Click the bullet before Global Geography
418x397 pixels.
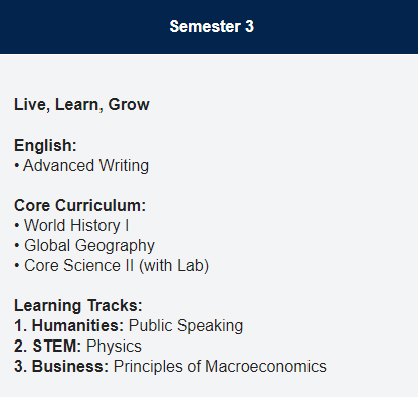click(x=17, y=246)
